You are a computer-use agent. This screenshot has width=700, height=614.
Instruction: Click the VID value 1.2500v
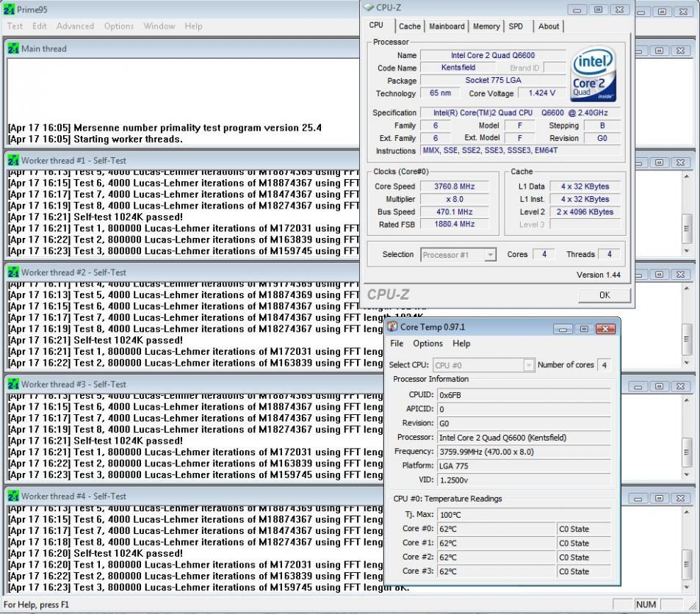(524, 480)
